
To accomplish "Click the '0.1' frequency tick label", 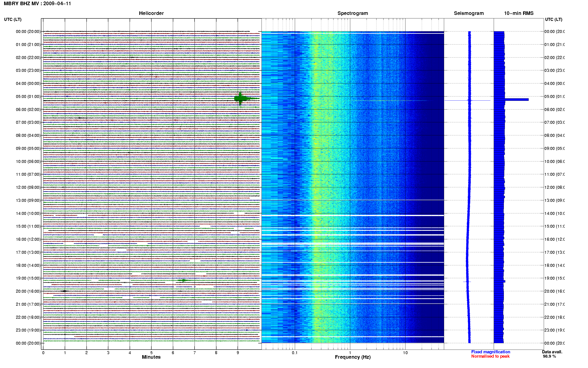I will (295, 353).
